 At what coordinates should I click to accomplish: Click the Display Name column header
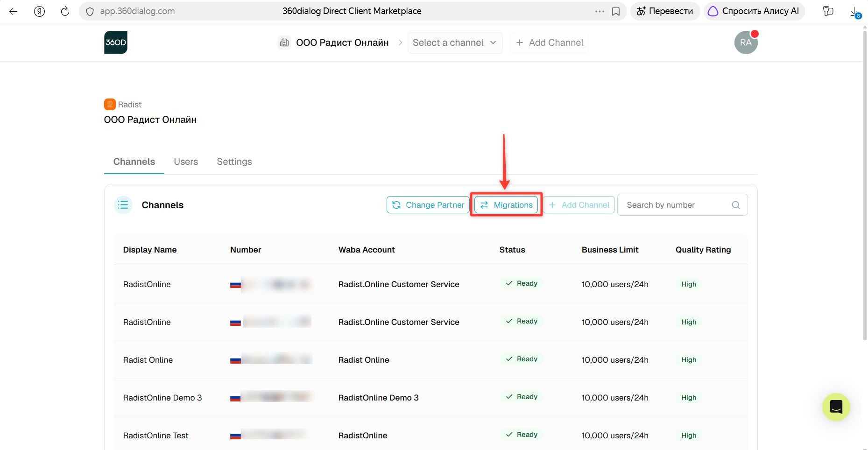[150, 250]
